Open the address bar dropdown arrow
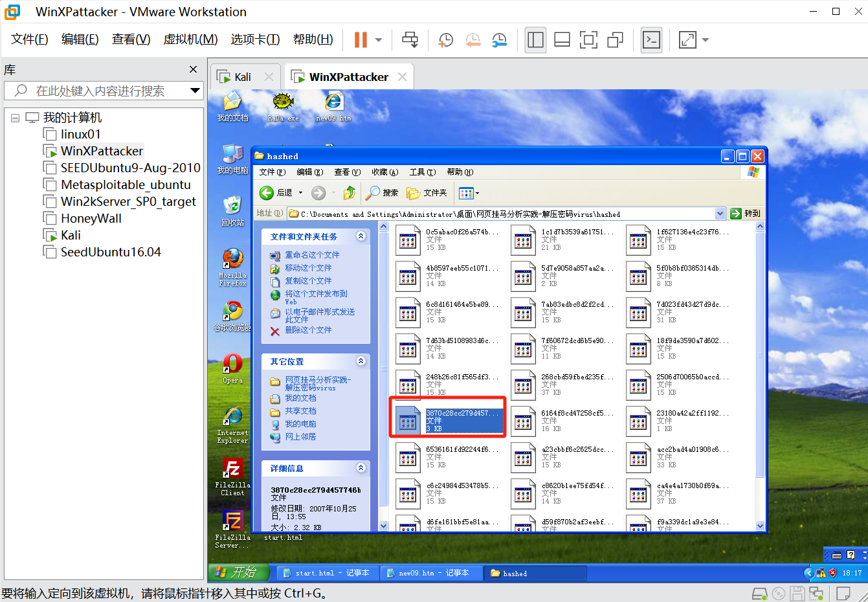 click(x=720, y=214)
